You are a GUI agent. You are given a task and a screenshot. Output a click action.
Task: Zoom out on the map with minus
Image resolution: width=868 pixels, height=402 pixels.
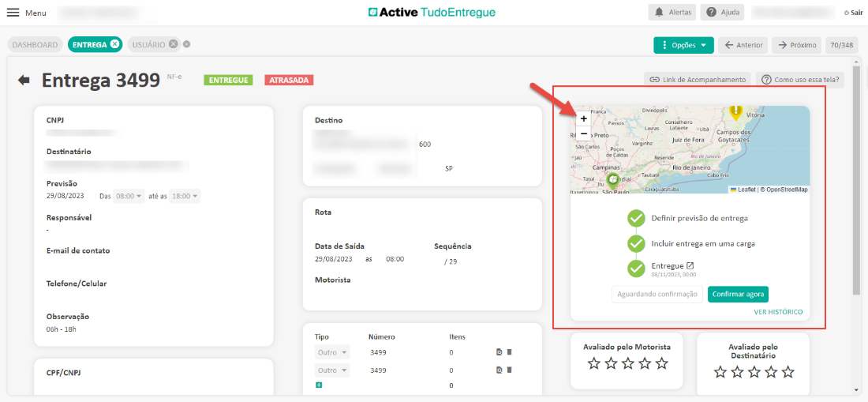click(x=583, y=133)
